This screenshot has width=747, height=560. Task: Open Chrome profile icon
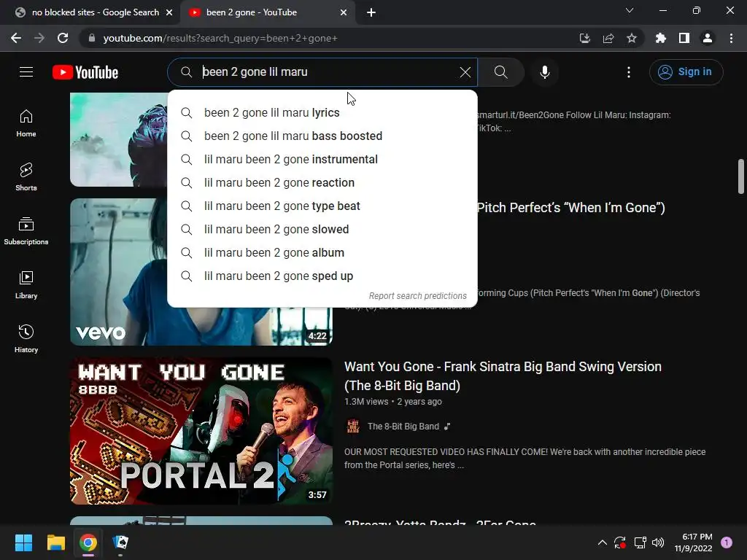click(708, 38)
